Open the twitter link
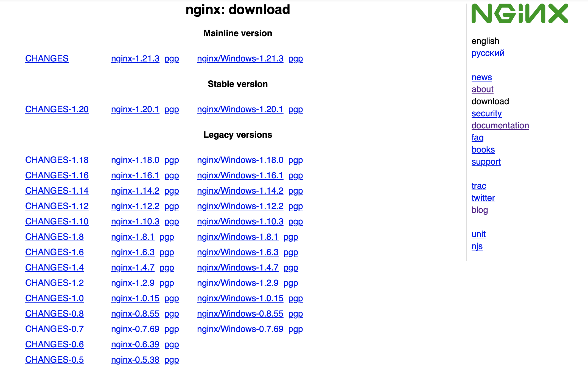 [483, 198]
